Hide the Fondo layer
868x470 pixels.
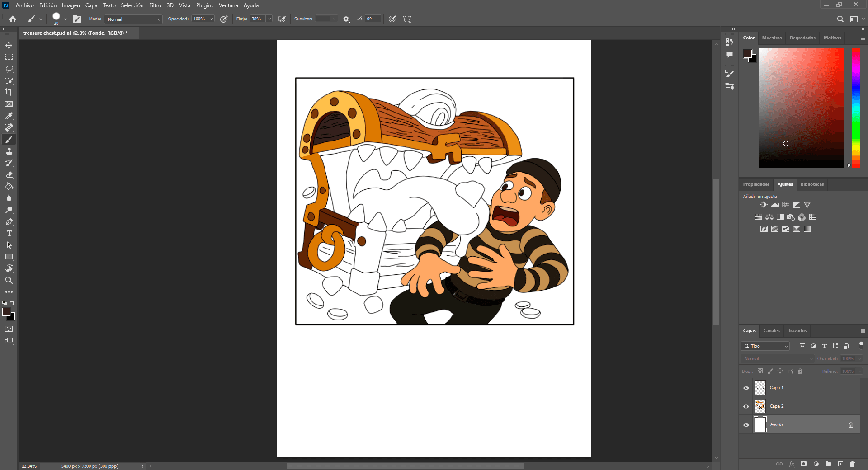click(x=746, y=425)
